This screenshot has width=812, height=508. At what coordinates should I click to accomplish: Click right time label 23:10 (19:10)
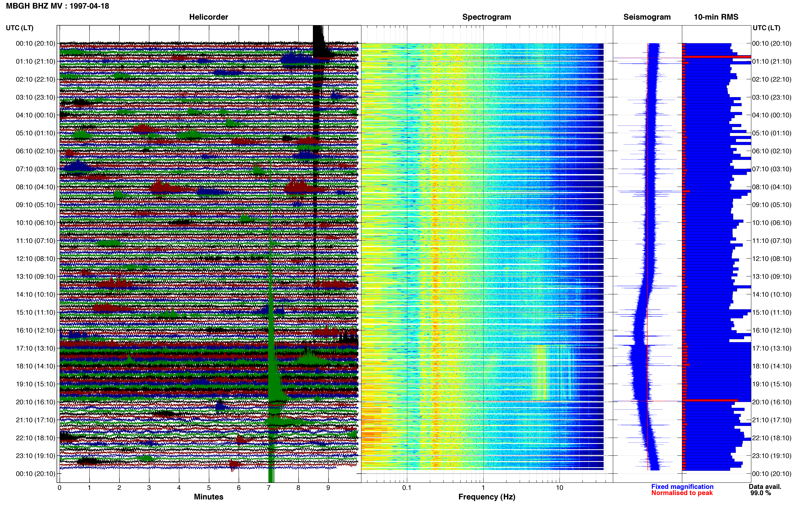pyautogui.click(x=772, y=456)
